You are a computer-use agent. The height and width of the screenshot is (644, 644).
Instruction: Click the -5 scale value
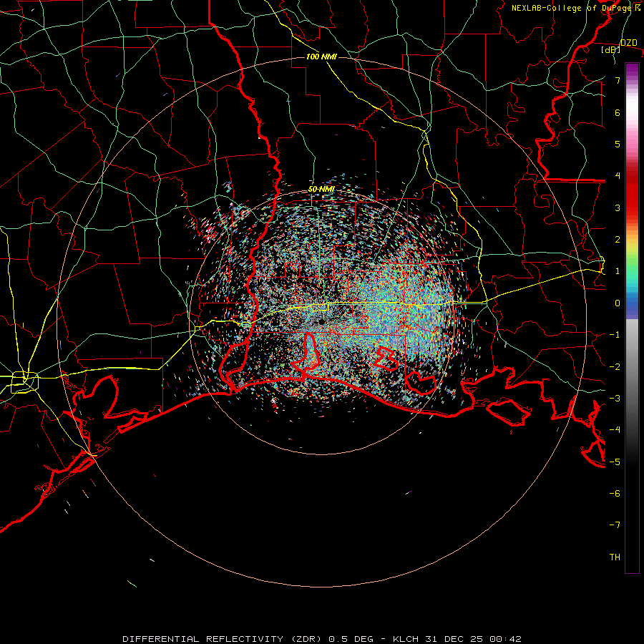pyautogui.click(x=615, y=462)
